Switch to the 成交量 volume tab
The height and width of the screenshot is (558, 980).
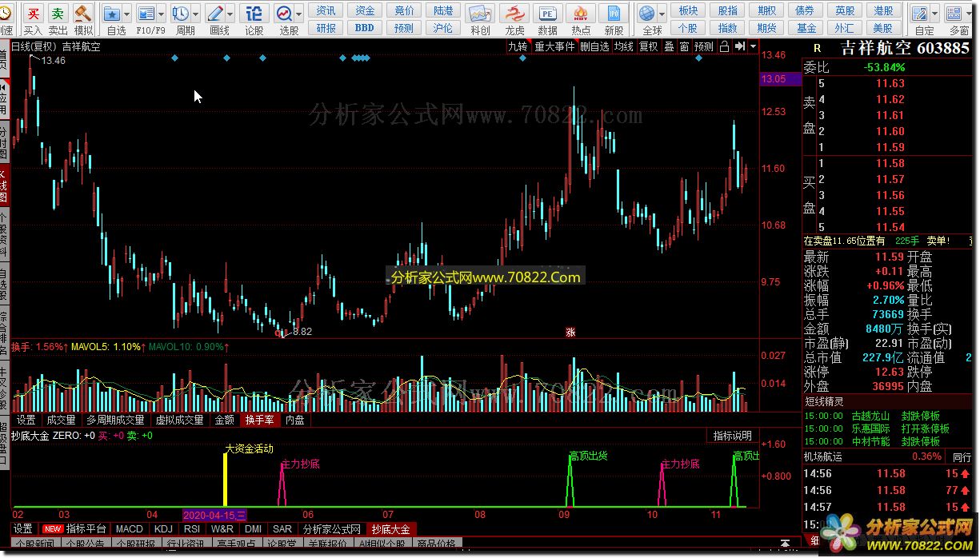coord(61,419)
